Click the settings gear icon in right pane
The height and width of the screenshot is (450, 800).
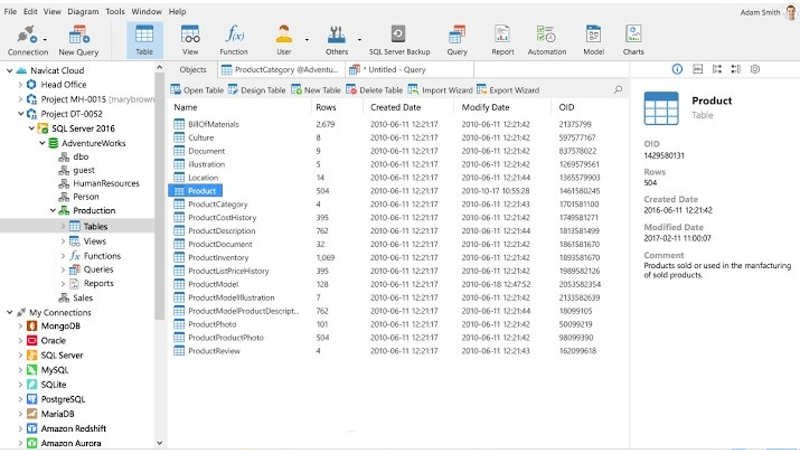click(755, 69)
